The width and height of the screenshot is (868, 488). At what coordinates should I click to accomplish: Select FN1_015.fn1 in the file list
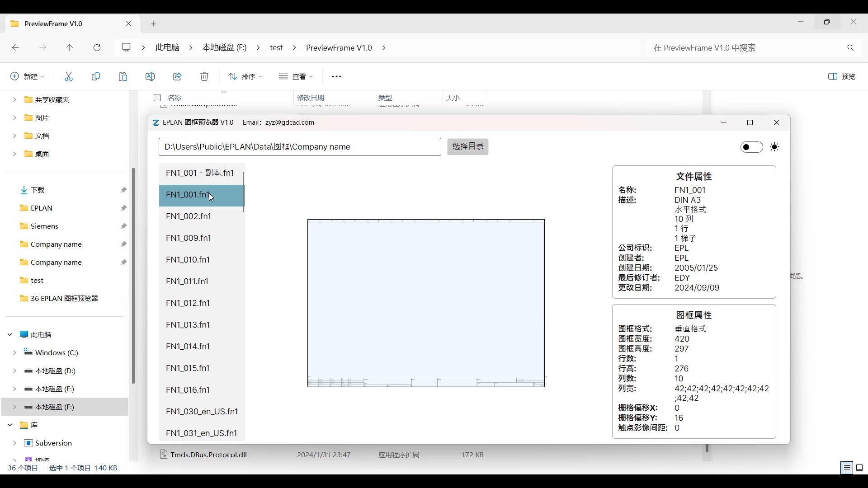(201, 368)
